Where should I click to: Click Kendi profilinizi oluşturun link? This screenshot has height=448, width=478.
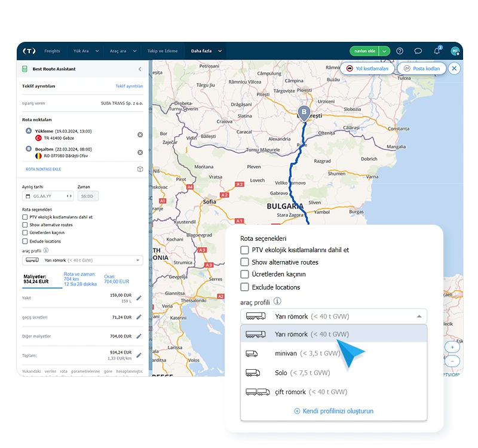(x=333, y=411)
